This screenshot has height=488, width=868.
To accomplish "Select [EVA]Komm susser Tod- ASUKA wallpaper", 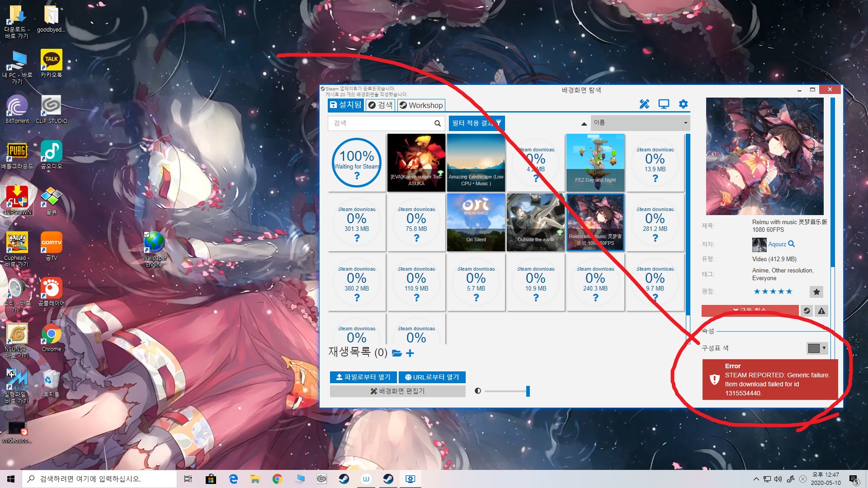I will click(x=416, y=163).
